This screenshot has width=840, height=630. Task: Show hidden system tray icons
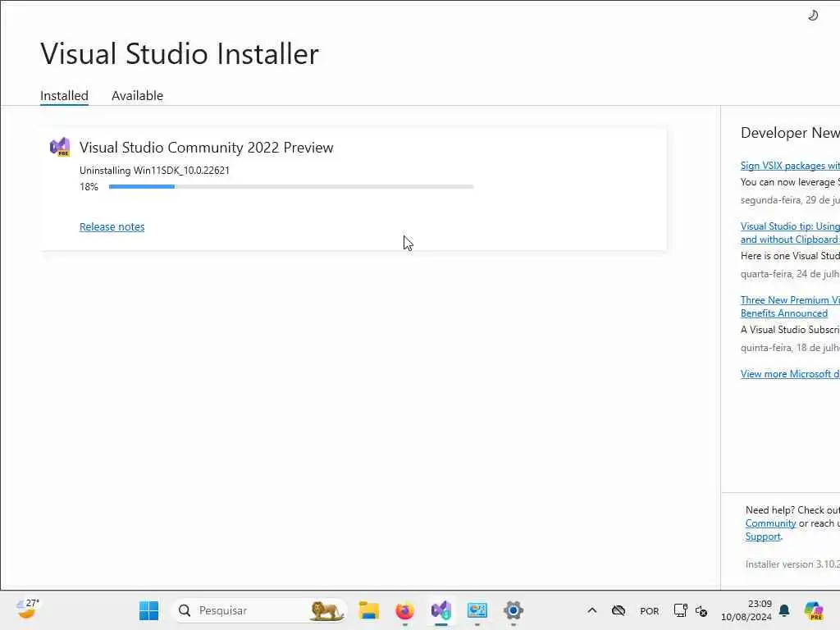point(592,610)
